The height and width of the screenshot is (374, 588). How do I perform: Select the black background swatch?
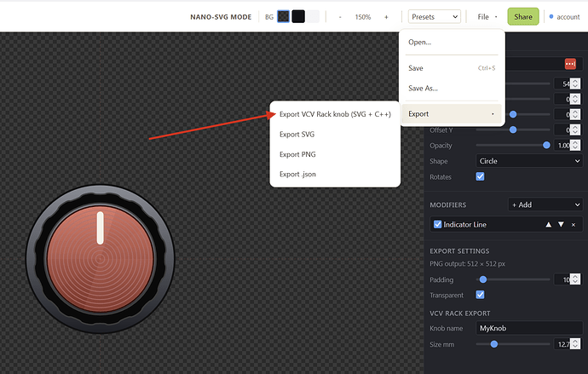pos(298,16)
